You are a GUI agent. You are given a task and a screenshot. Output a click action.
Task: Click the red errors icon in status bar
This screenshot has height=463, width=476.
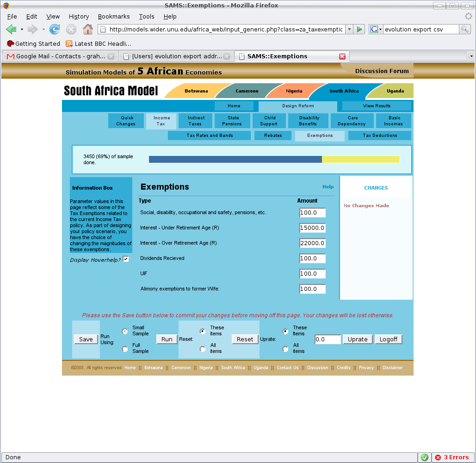pos(438,457)
